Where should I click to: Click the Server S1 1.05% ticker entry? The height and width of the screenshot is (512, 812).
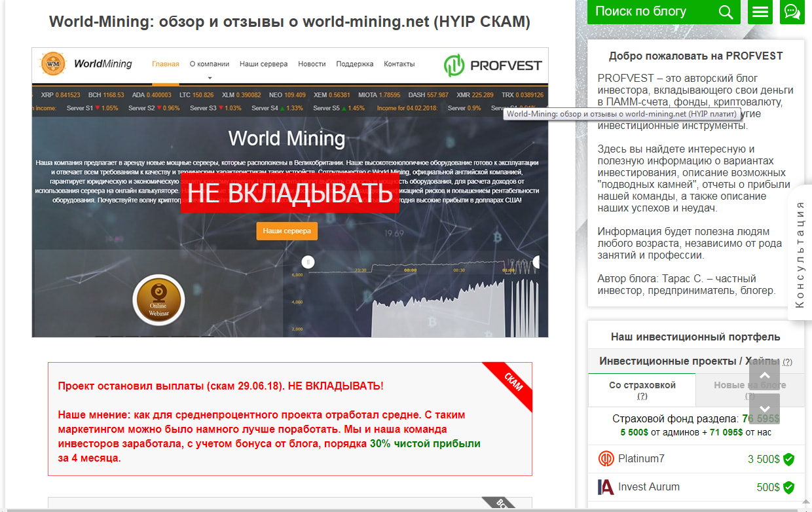tap(92, 108)
